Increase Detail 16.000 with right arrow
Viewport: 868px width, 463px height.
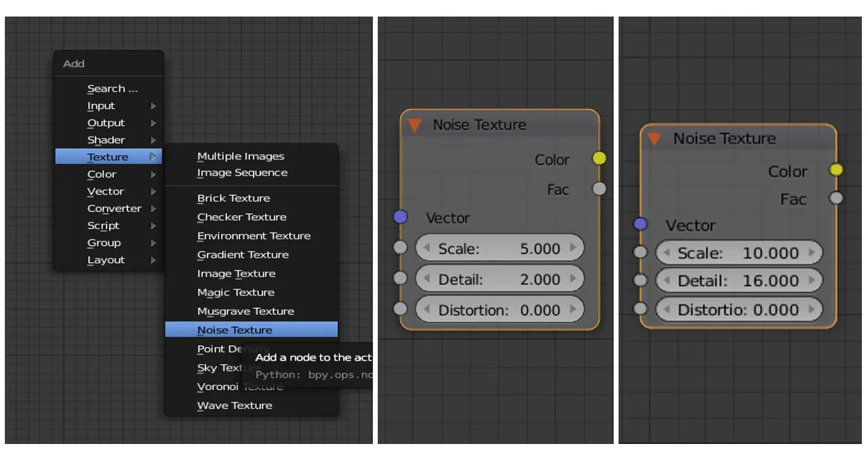point(812,281)
